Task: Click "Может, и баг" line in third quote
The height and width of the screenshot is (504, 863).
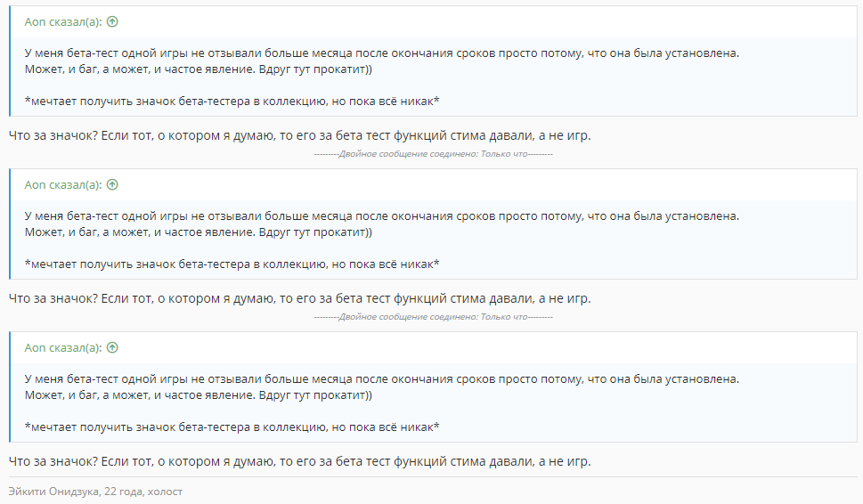Action: (x=198, y=395)
